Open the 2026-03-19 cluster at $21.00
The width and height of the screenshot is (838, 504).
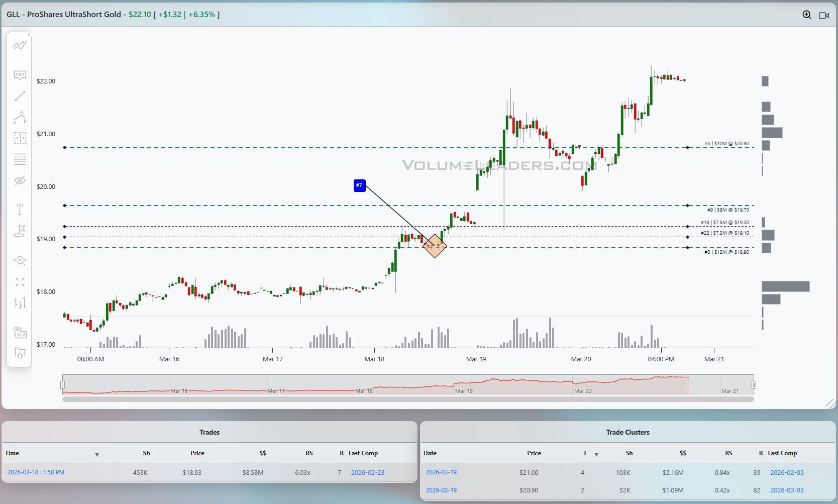coord(441,472)
